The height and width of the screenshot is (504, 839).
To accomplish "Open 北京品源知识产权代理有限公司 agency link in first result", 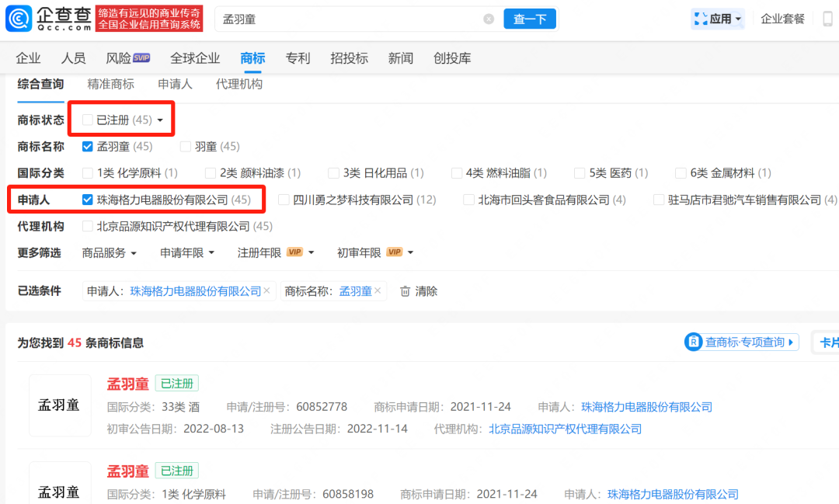I will [x=565, y=429].
